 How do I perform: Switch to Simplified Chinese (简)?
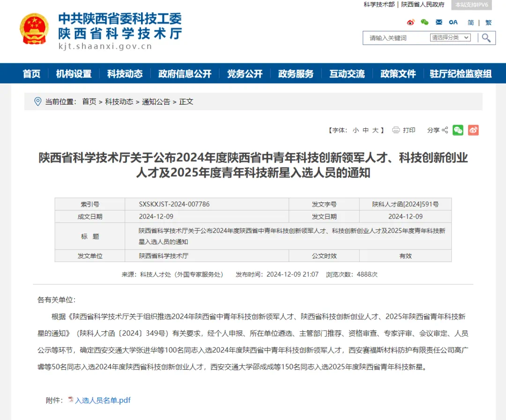point(470,22)
